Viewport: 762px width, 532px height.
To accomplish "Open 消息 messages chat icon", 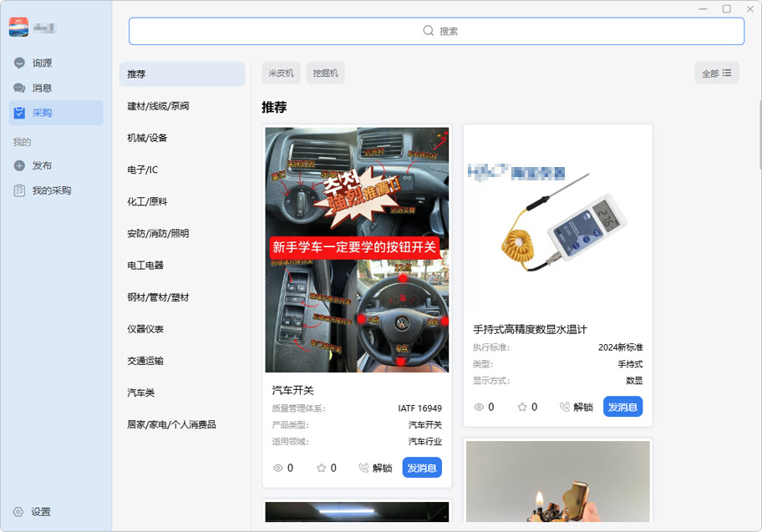I will coord(19,88).
